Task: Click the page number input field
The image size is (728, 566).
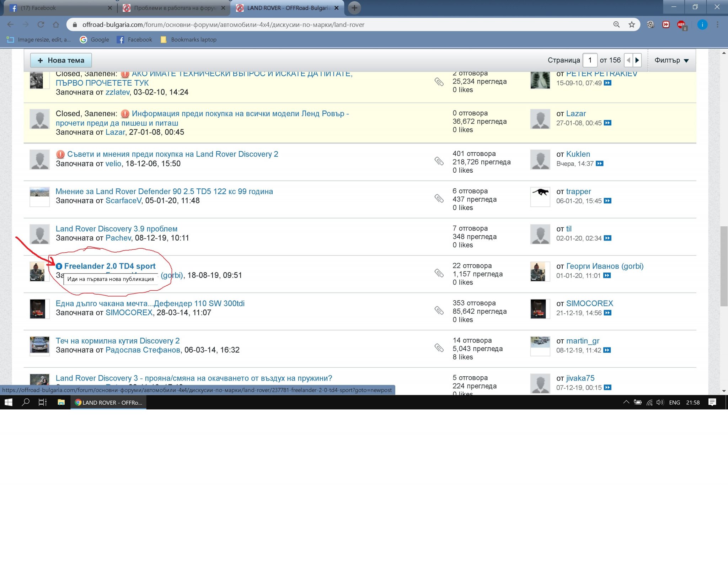Action: 590,60
